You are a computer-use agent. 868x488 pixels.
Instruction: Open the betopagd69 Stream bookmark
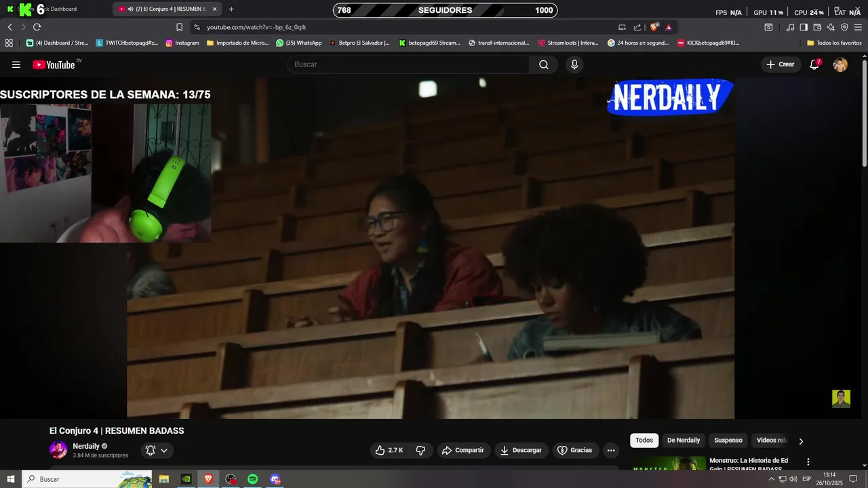pyautogui.click(x=429, y=43)
